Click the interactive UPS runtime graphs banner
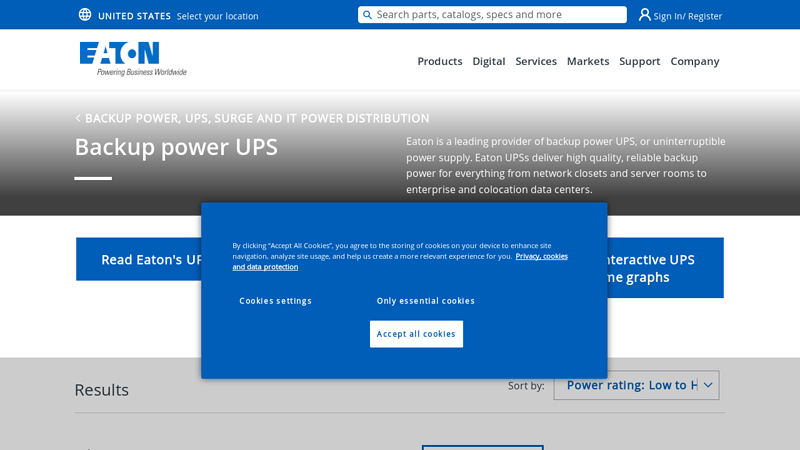 665,268
